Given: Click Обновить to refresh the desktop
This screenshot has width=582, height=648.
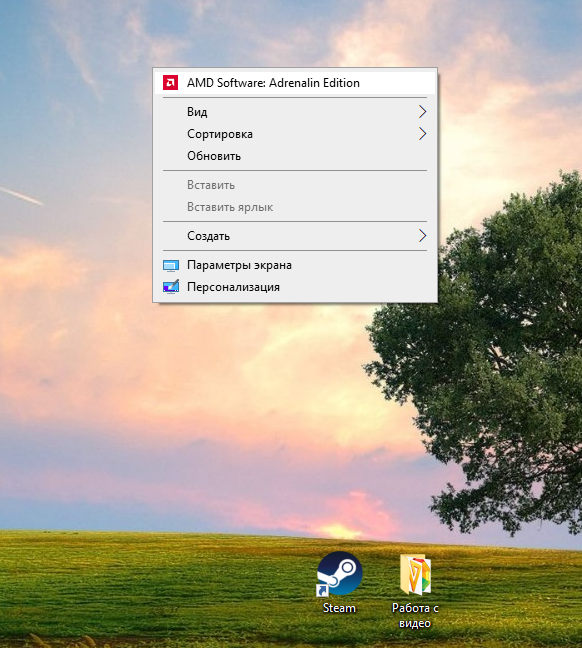Looking at the screenshot, I should pos(295,156).
